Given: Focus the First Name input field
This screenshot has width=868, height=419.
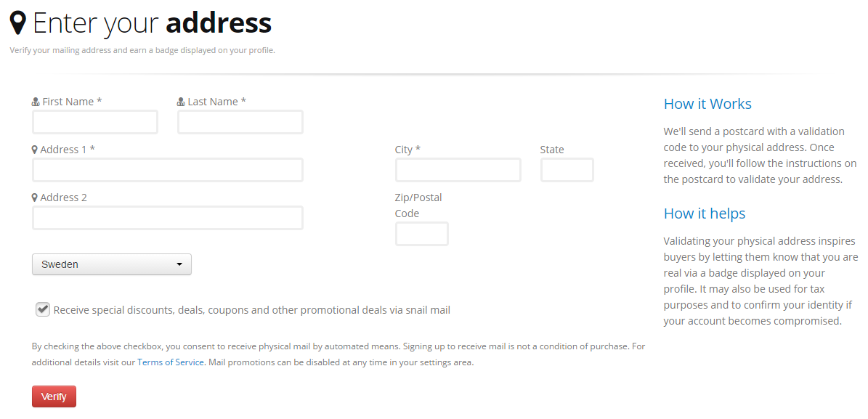Looking at the screenshot, I should pyautogui.click(x=95, y=122).
